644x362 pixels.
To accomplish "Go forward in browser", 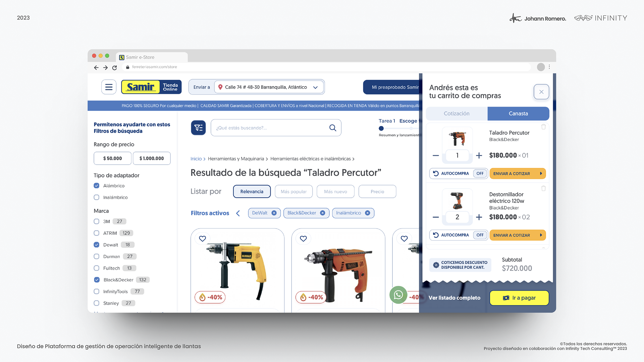I will [105, 67].
